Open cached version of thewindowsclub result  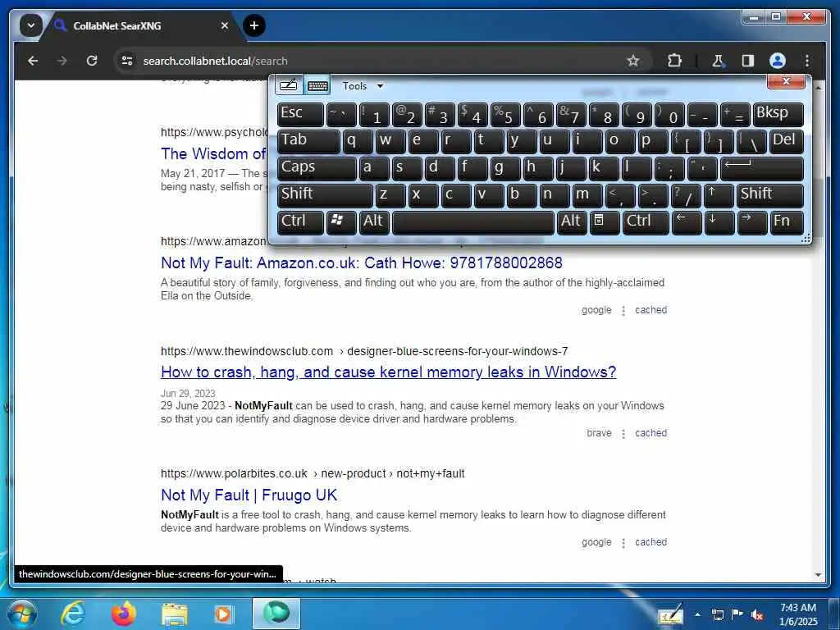(x=651, y=433)
